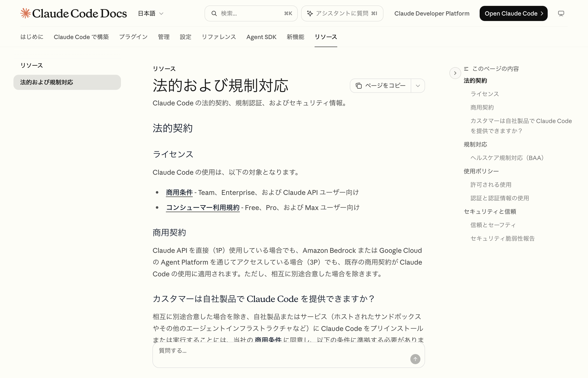Image resolution: width=588 pixels, height=378 pixels.
Task: Open the はじめに tab
Action: 32,37
